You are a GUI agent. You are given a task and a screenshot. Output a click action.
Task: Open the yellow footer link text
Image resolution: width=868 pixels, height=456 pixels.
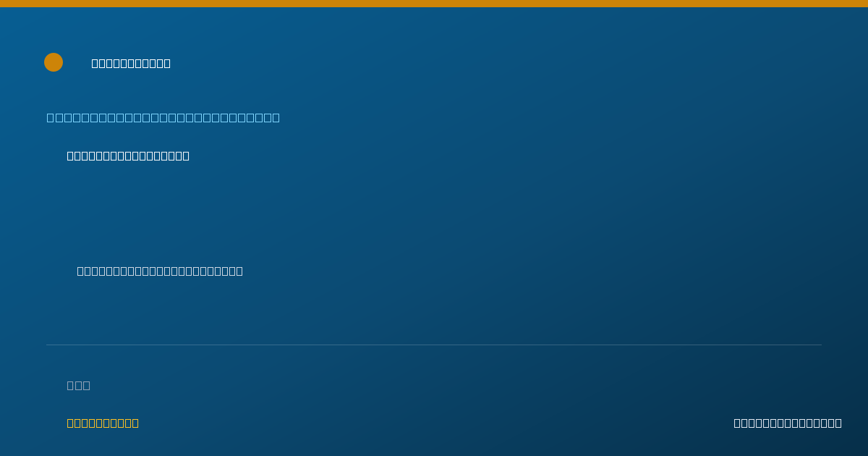pos(103,423)
